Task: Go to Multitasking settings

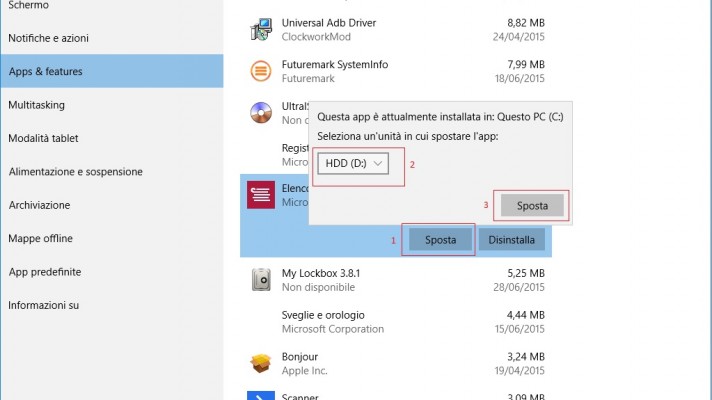Action: point(37,105)
